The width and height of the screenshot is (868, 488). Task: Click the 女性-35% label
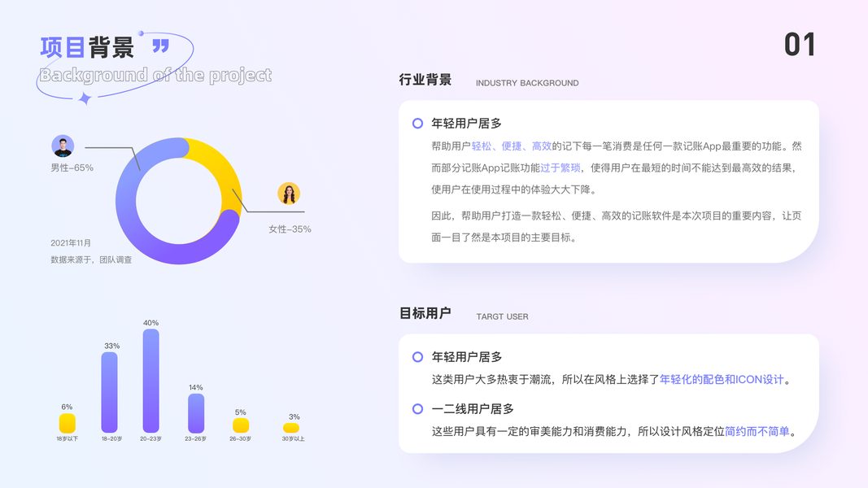(290, 229)
